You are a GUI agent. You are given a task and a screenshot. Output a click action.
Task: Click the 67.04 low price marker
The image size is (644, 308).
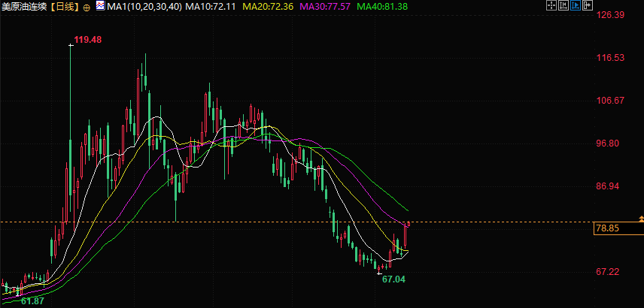tap(393, 279)
